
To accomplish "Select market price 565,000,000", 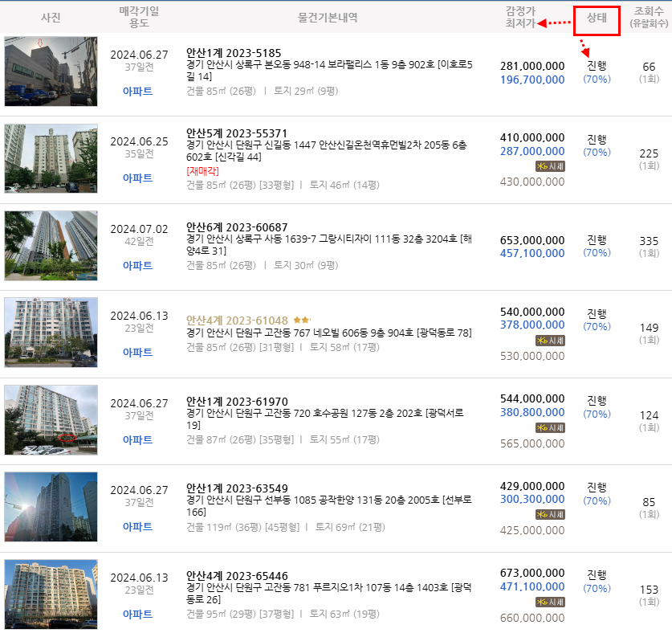I will pos(532,443).
